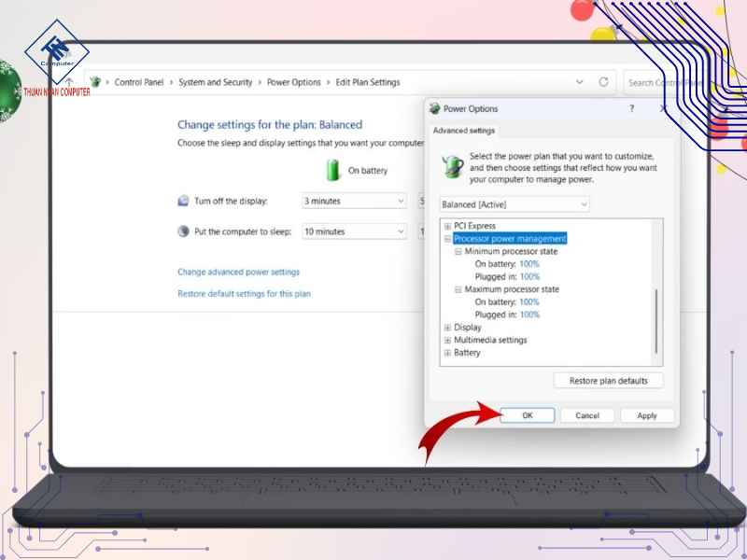
Task: Click Change advanced power settings link
Action: tap(238, 273)
